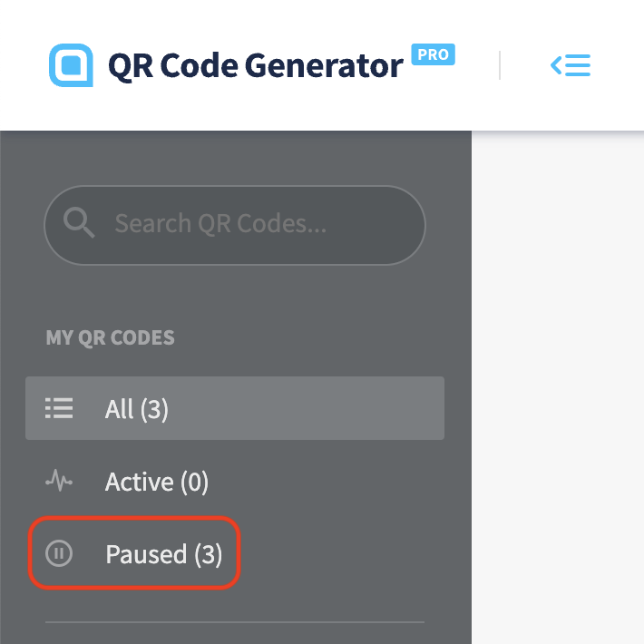This screenshot has height=644, width=644.
Task: Show Active (0) QR codes
Action: point(235,481)
